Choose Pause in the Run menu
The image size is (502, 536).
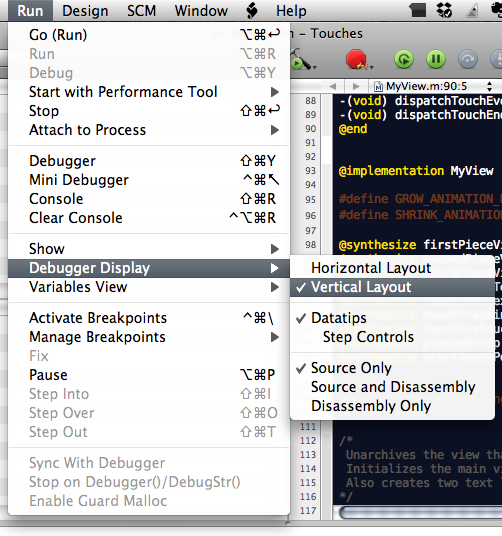tap(149, 375)
